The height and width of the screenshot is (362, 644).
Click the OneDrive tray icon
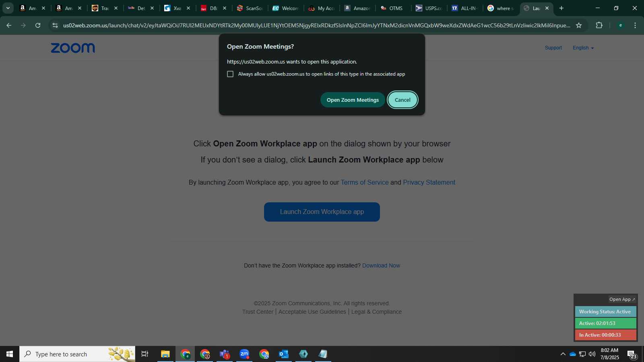(x=573, y=354)
